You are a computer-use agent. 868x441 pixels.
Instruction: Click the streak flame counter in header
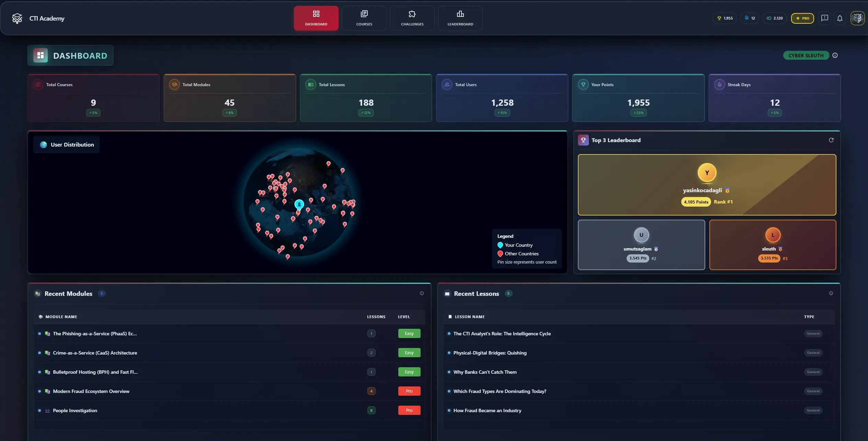point(750,18)
